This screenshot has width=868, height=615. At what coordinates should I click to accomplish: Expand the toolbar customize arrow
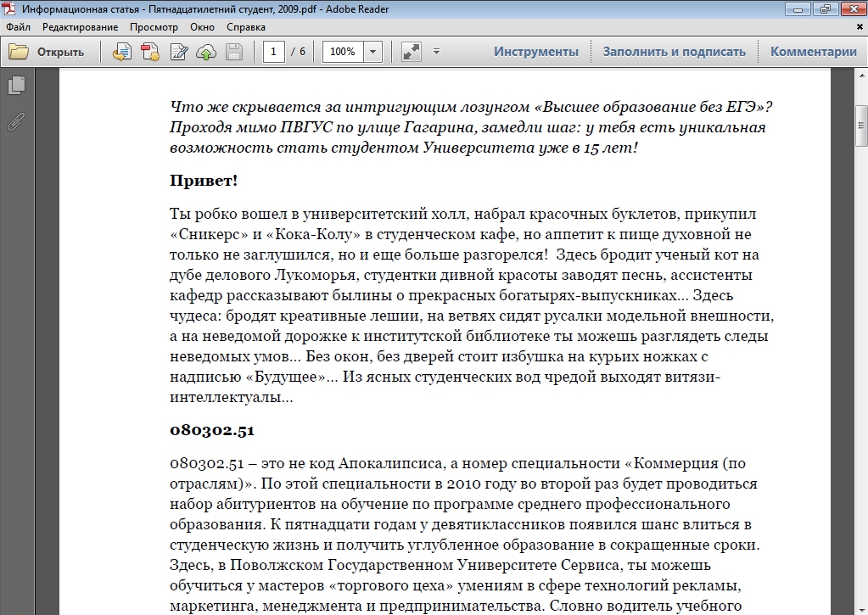tap(436, 52)
